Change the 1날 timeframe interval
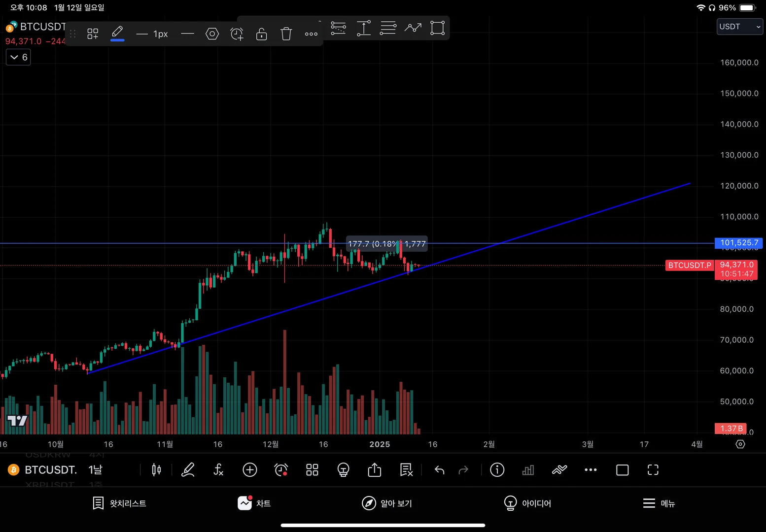The width and height of the screenshot is (766, 532). tap(95, 470)
